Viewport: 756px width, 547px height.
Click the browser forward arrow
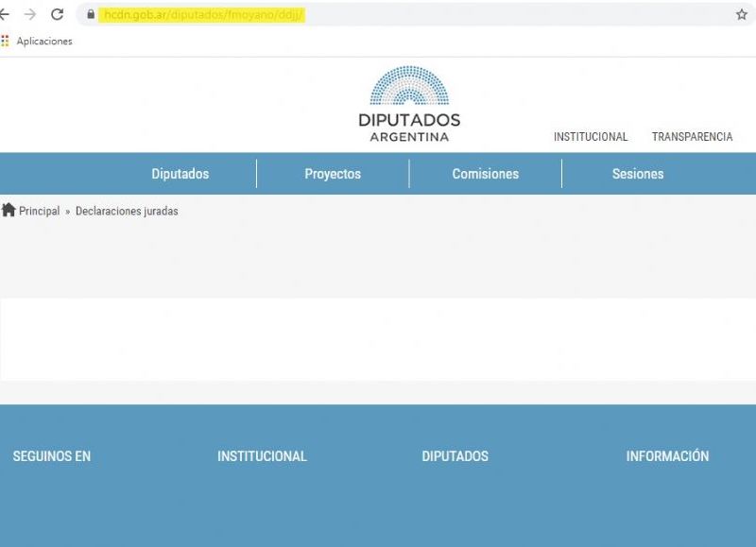click(x=30, y=14)
